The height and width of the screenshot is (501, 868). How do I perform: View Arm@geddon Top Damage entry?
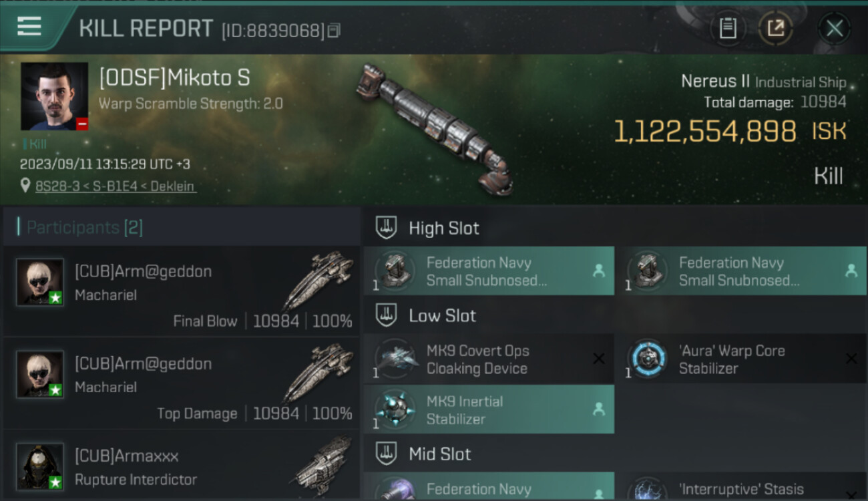pyautogui.click(x=182, y=383)
